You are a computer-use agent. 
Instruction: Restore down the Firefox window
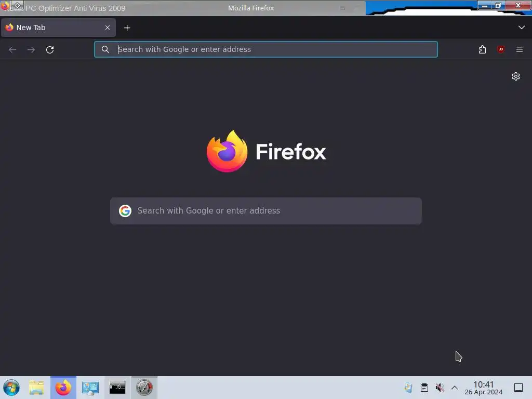click(x=498, y=5)
